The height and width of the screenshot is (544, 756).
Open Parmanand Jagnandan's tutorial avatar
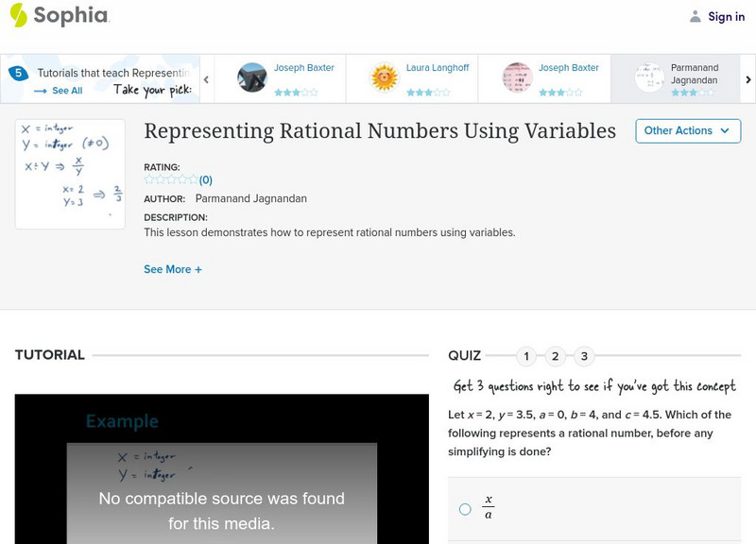point(650,77)
